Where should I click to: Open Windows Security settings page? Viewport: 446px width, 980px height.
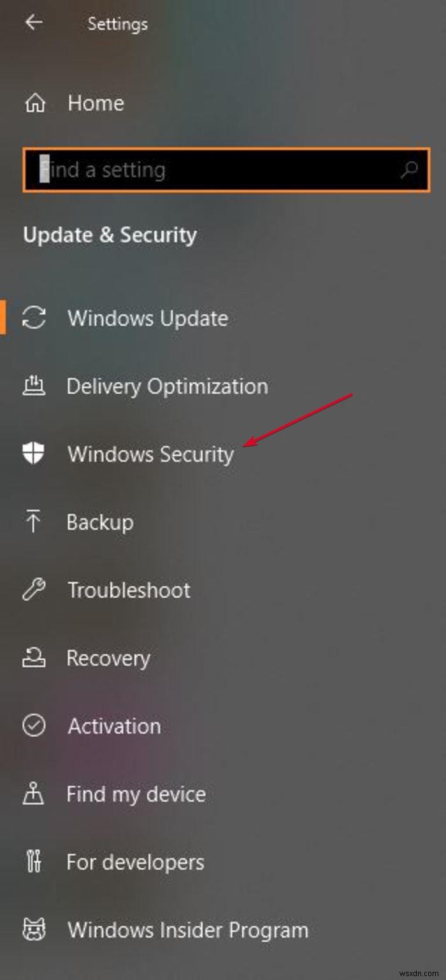pyautogui.click(x=150, y=454)
